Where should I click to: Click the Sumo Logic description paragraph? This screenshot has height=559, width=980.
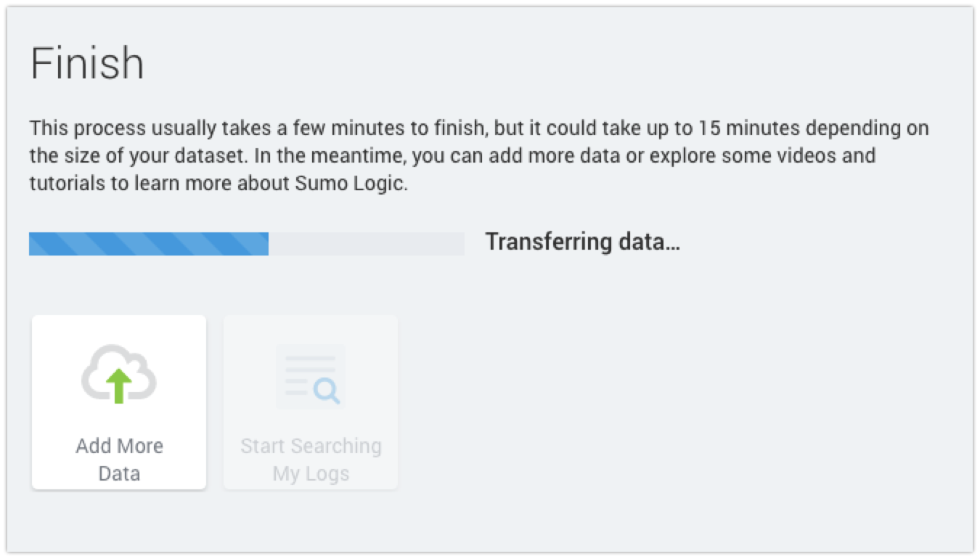coord(478,155)
